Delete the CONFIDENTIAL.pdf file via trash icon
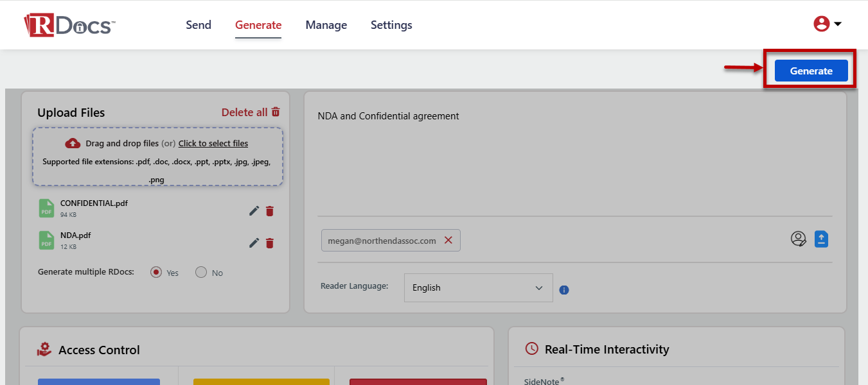The image size is (868, 385). click(270, 211)
